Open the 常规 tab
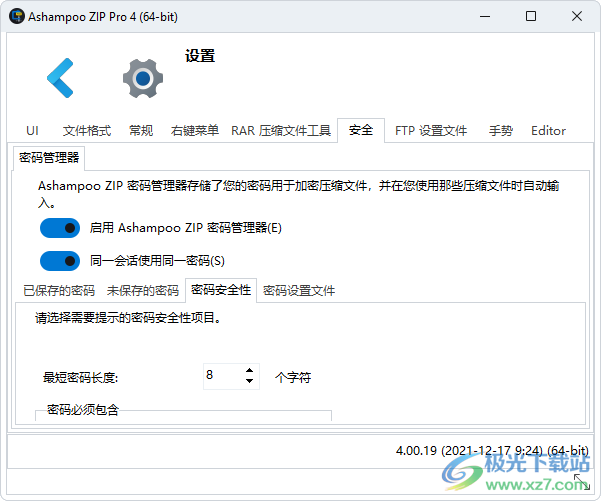This screenshot has width=601, height=501. 141,131
